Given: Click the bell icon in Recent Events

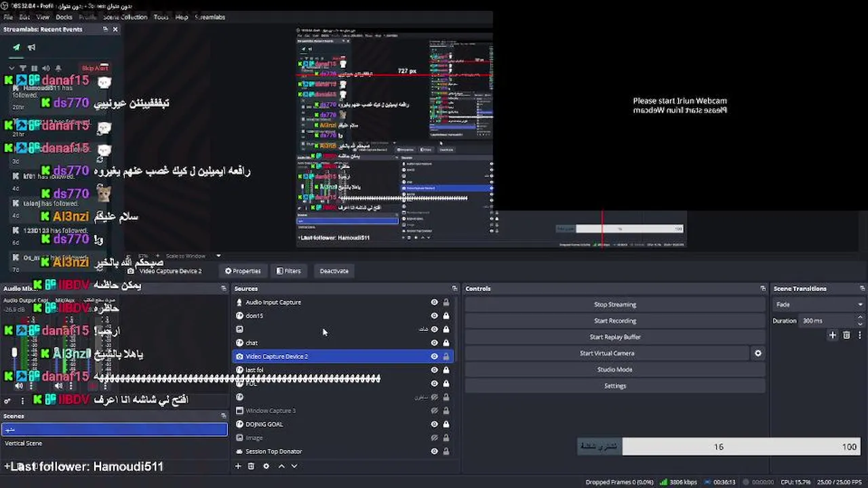Looking at the screenshot, I should (x=58, y=68).
